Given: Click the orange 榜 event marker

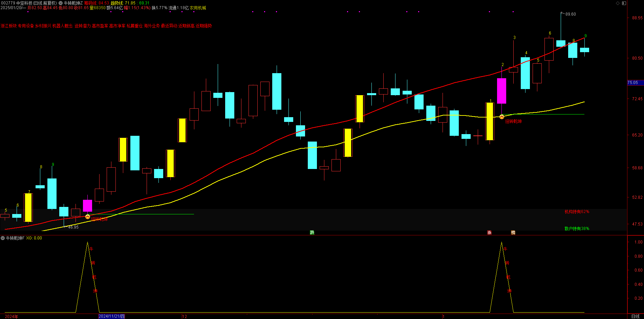Looking at the screenshot, I should click(x=513, y=232).
